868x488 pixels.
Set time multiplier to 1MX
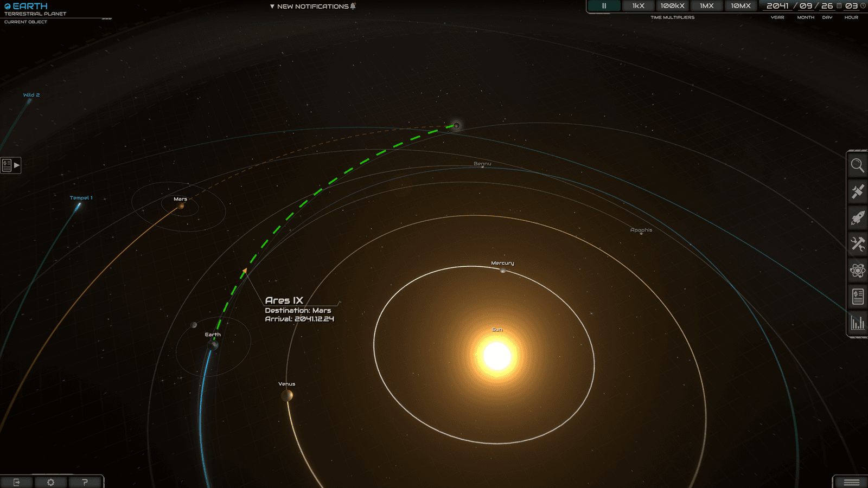(706, 6)
